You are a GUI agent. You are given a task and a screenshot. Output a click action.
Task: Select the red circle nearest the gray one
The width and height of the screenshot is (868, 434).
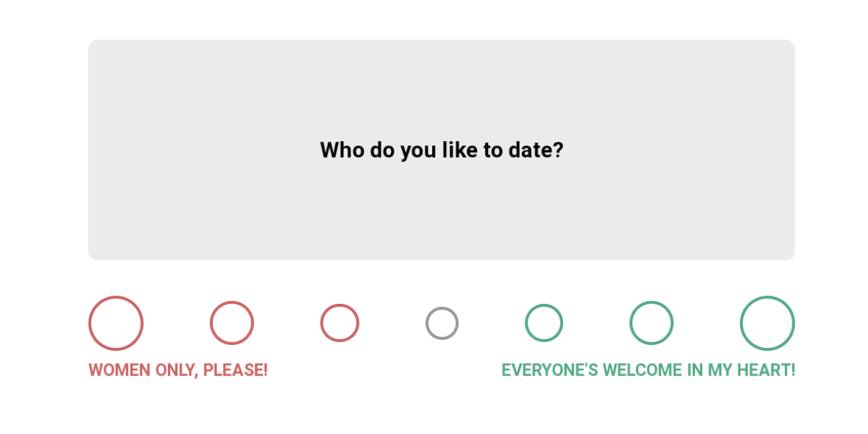340,323
